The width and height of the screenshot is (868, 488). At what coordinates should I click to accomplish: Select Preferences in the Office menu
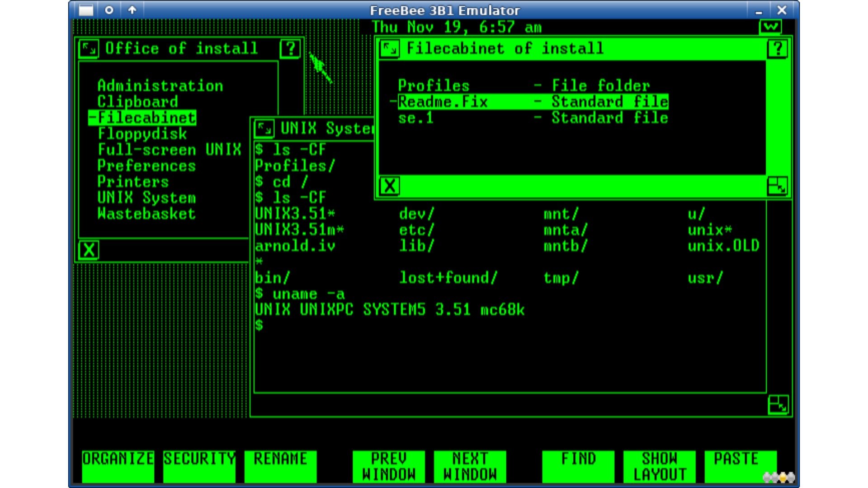coord(147,166)
